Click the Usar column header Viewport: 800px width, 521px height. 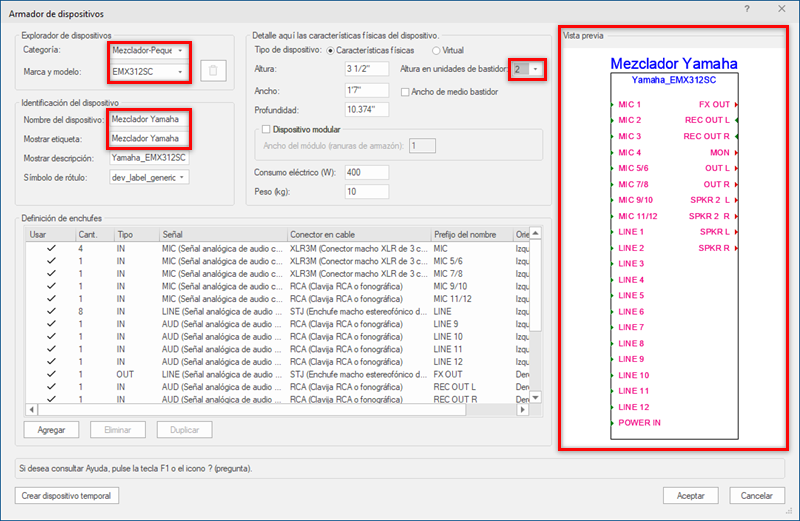(49, 235)
